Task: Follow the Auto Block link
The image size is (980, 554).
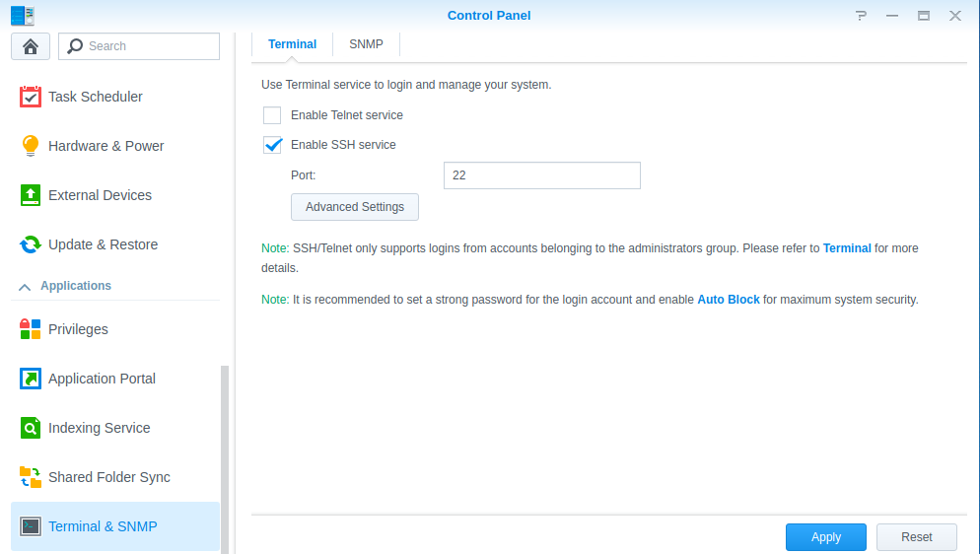Action: (729, 300)
